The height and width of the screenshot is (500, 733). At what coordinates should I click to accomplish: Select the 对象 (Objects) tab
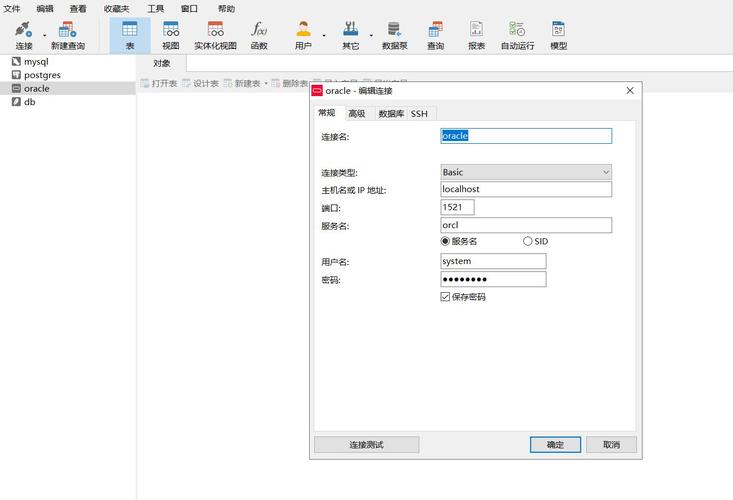tap(161, 63)
